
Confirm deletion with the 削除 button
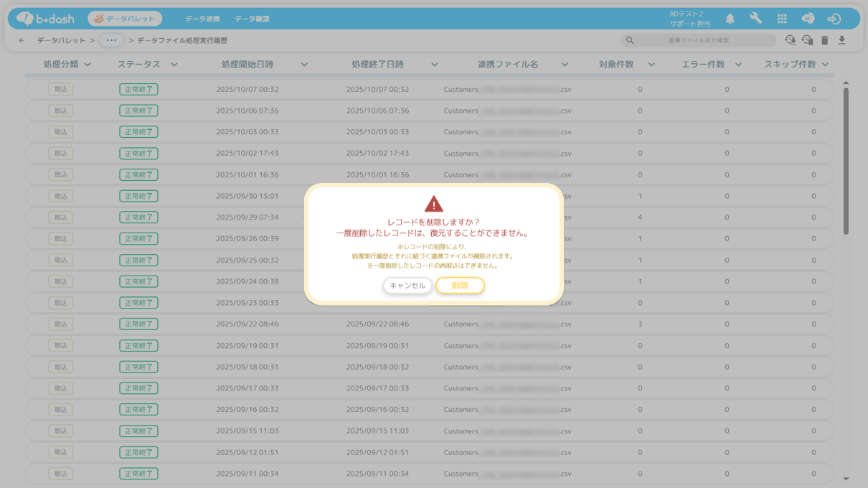(460, 286)
